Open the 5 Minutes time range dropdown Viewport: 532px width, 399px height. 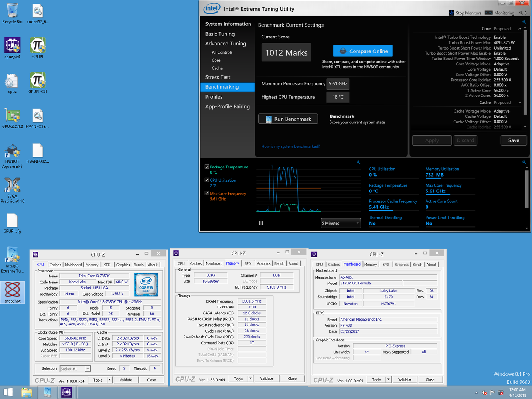pos(341,223)
